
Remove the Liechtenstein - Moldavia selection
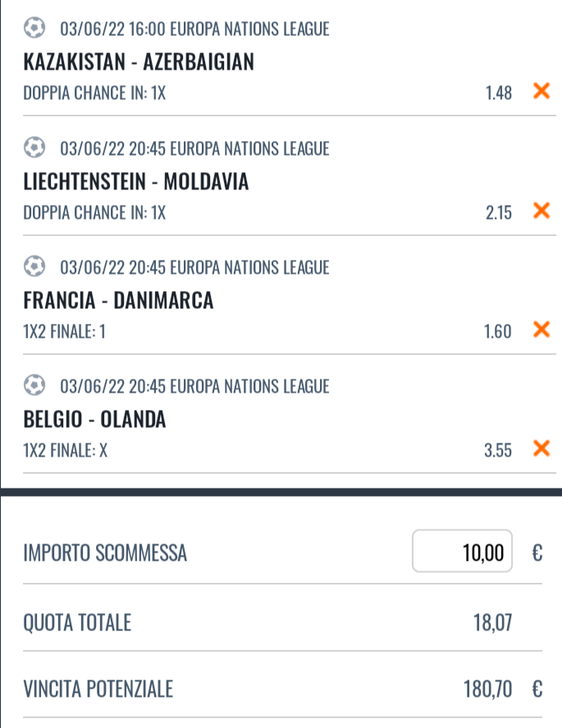pyautogui.click(x=541, y=211)
